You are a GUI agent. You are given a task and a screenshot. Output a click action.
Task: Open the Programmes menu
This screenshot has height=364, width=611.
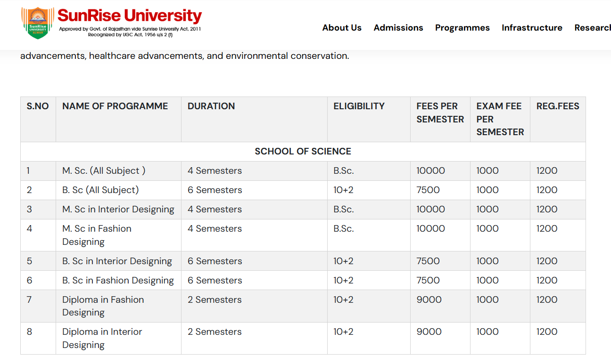pos(462,28)
